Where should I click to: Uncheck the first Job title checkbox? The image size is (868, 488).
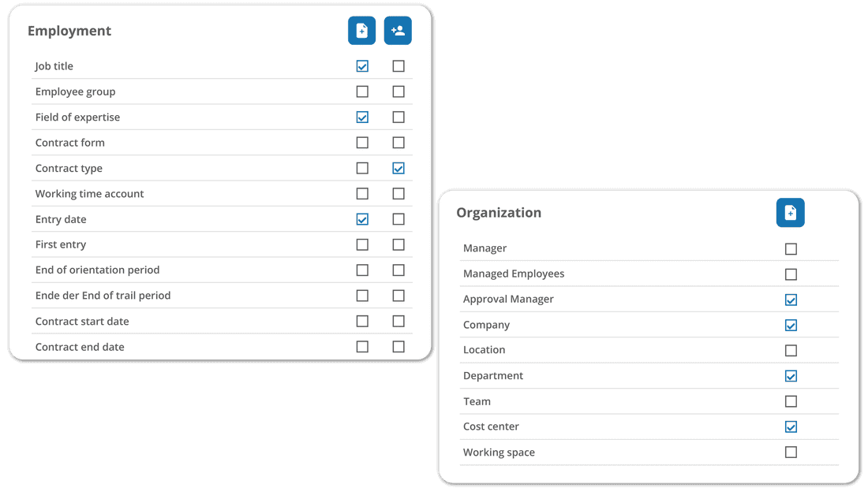click(361, 65)
